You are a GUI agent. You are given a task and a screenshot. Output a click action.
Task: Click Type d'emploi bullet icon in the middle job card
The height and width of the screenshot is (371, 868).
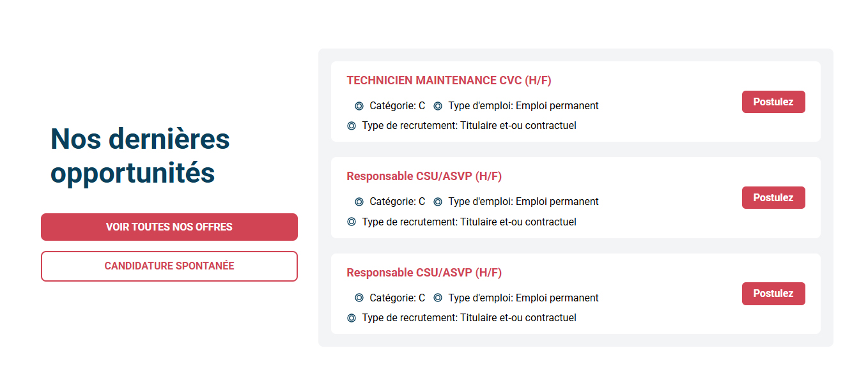(x=438, y=202)
